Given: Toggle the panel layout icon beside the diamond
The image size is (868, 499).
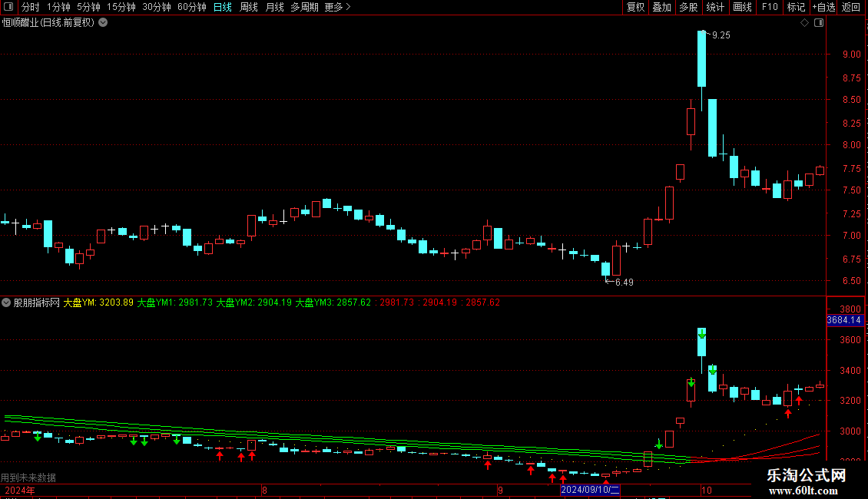Looking at the screenshot, I should (x=819, y=23).
